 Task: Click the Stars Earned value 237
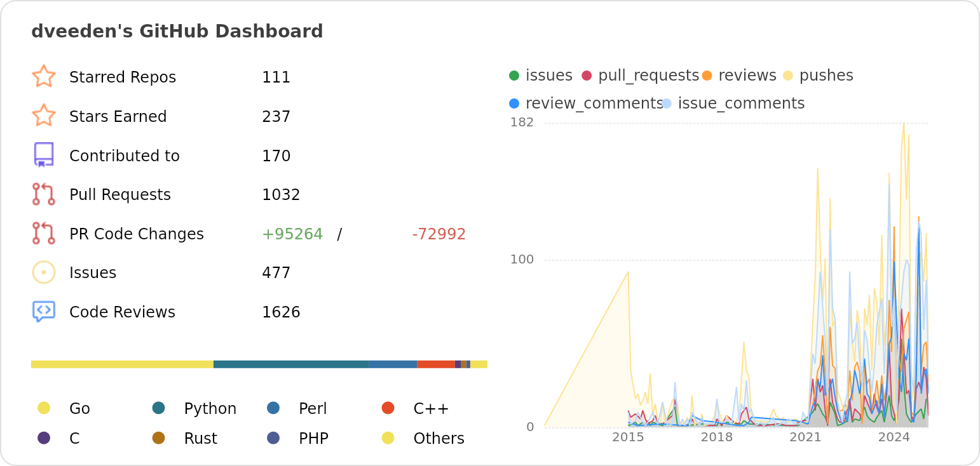click(276, 117)
